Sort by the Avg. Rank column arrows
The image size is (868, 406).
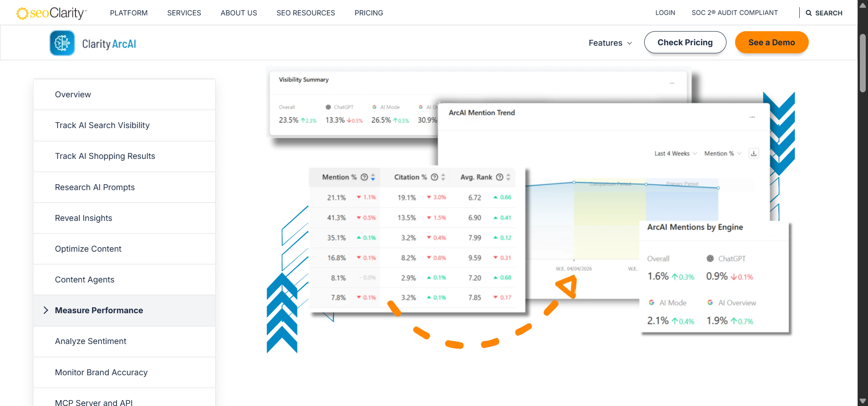click(x=508, y=177)
